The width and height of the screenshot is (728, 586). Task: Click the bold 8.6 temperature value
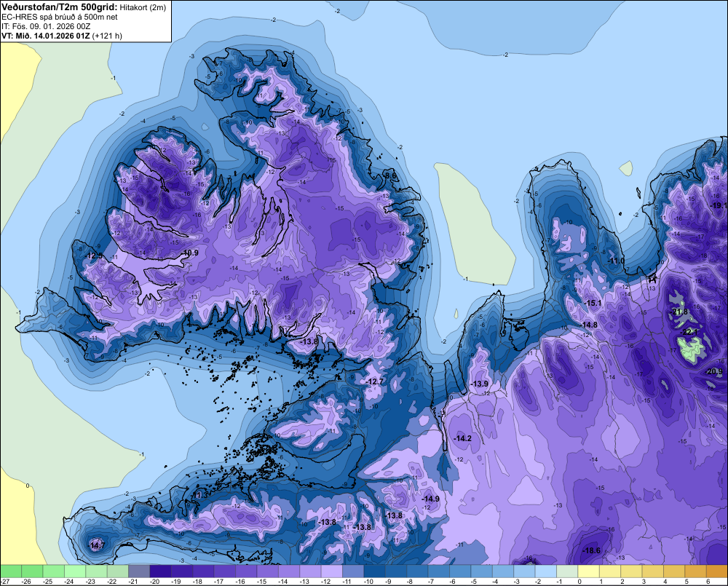click(392, 175)
